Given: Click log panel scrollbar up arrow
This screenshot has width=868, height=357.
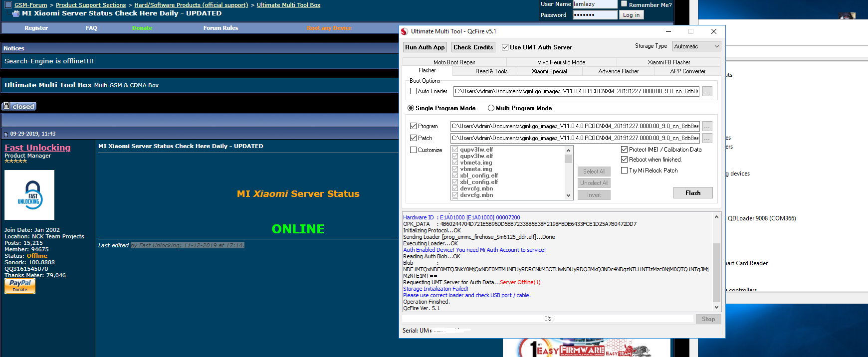Looking at the screenshot, I should (716, 217).
